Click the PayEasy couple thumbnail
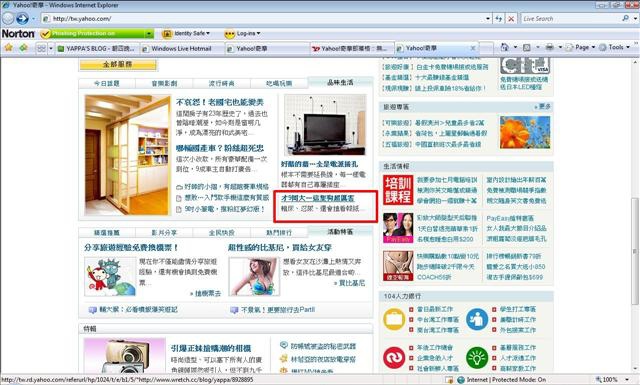Viewport: 640px width, 385px height. coord(398,228)
